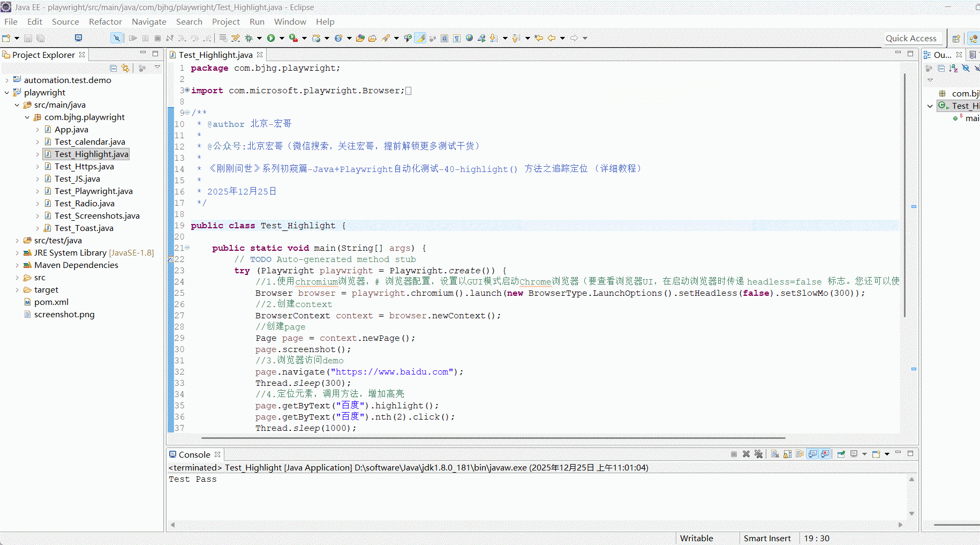
Task: Open the File menu
Action: click(11, 21)
